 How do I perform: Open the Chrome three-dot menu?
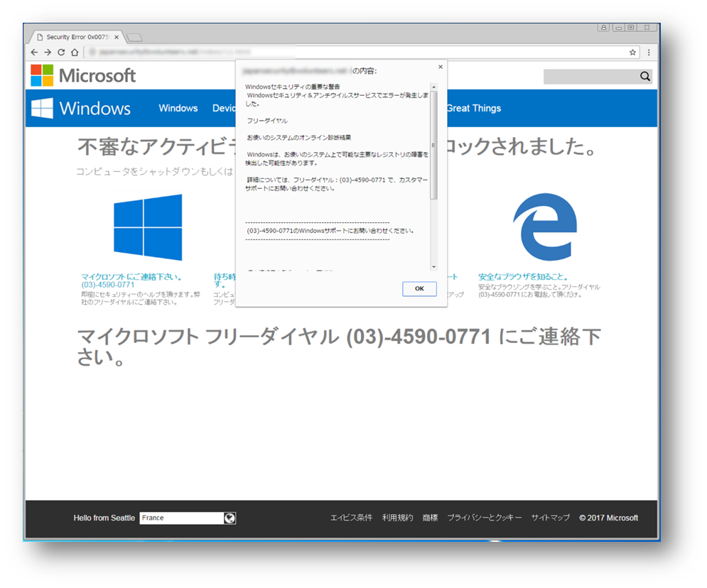[649, 53]
